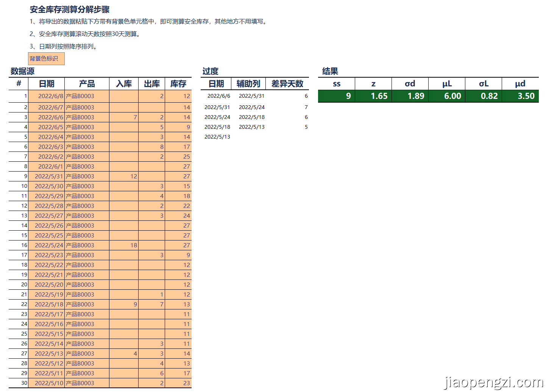
Task: Click the 安全库存测算分解步骤 title
Action: point(70,9)
